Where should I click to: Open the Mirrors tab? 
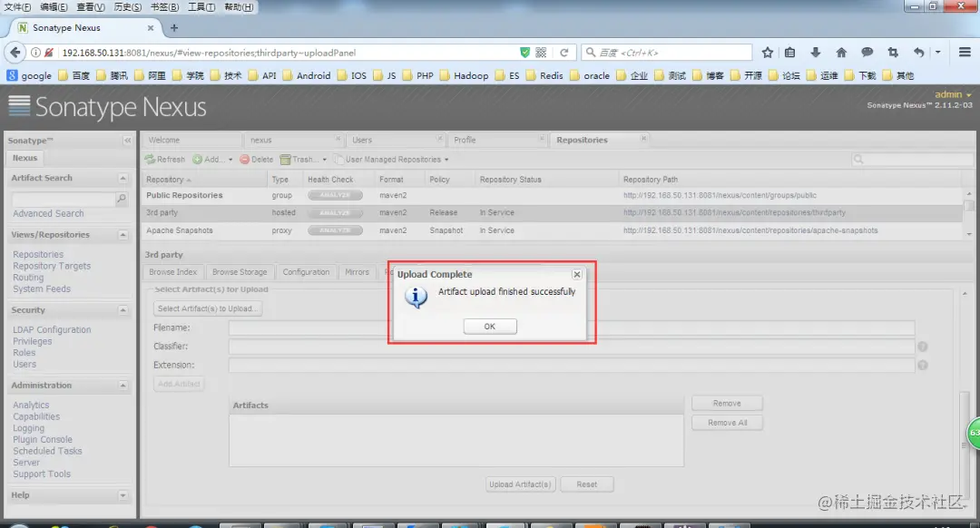click(357, 272)
